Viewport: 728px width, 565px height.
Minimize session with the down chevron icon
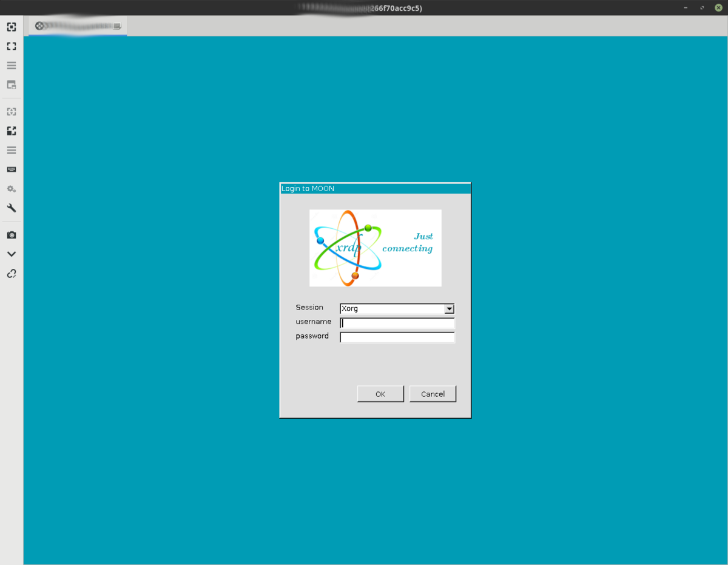click(x=12, y=254)
